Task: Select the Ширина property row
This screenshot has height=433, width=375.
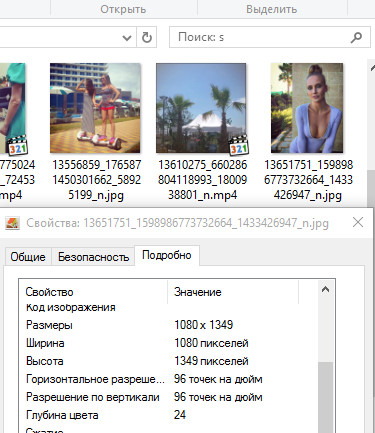Action: pyautogui.click(x=168, y=343)
